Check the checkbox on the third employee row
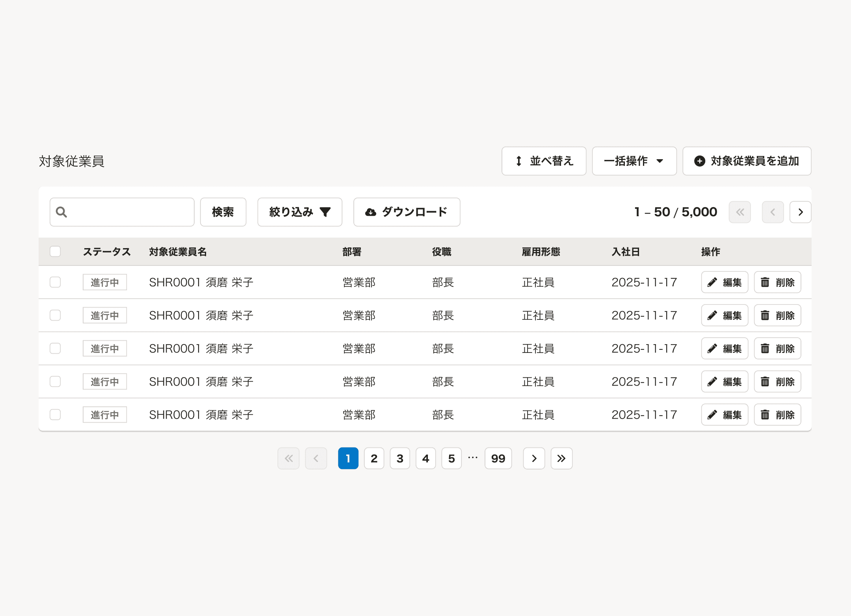Viewport: 851px width, 616px height. tap(55, 348)
